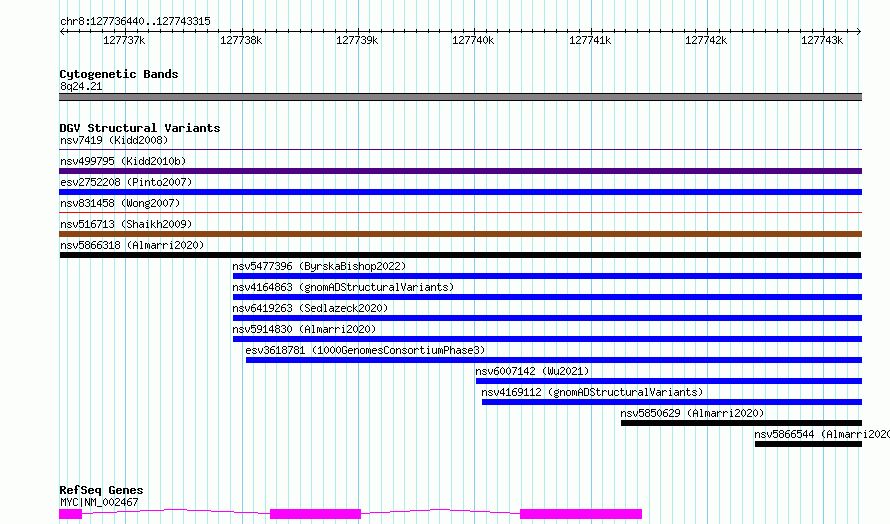Click the 127740k ruler tick
Screen dimensions: 890x524
tap(473, 40)
